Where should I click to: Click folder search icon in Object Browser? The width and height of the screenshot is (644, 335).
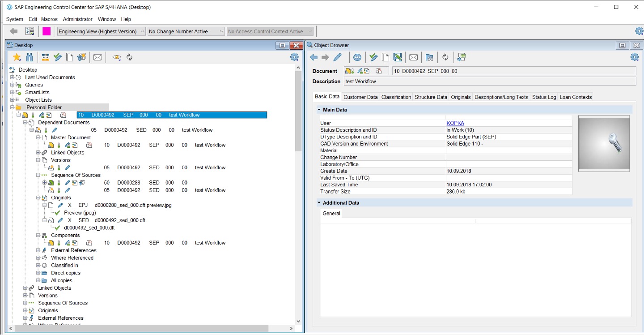(x=429, y=57)
